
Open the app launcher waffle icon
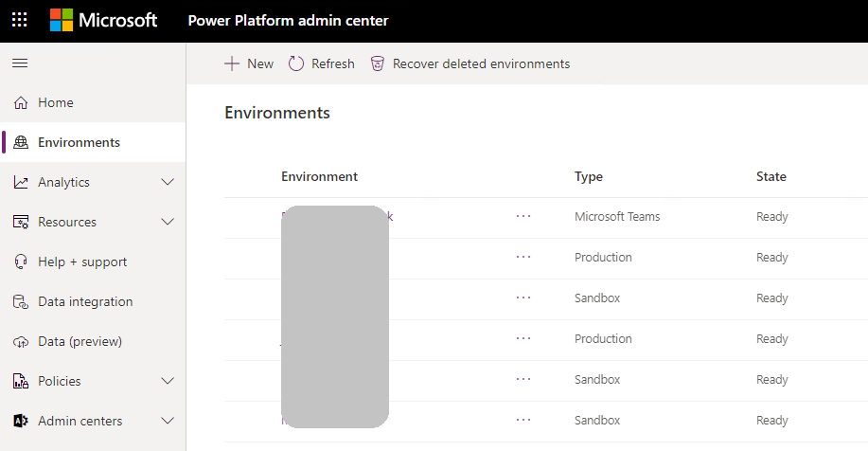coord(19,21)
